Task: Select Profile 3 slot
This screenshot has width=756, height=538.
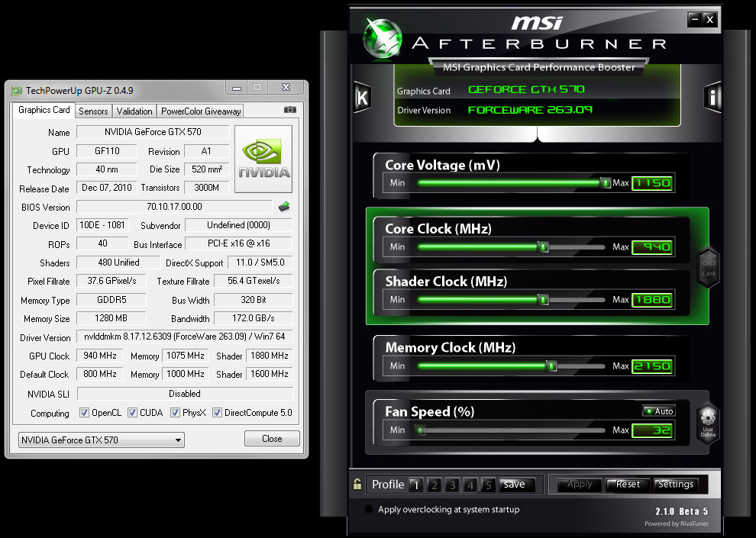Action: [452, 485]
